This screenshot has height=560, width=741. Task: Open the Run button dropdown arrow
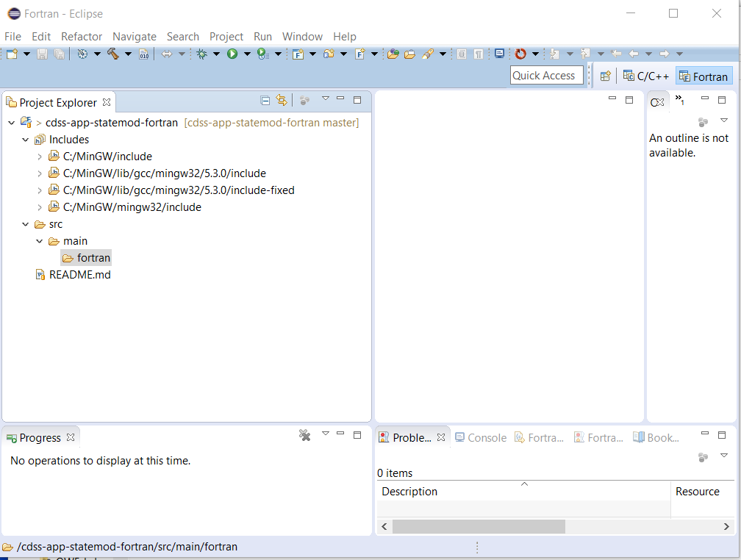click(246, 54)
